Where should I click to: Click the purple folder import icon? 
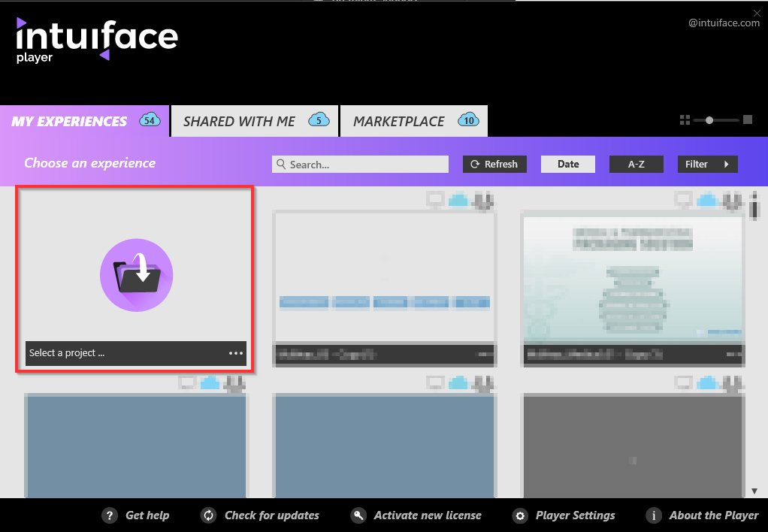(x=137, y=275)
